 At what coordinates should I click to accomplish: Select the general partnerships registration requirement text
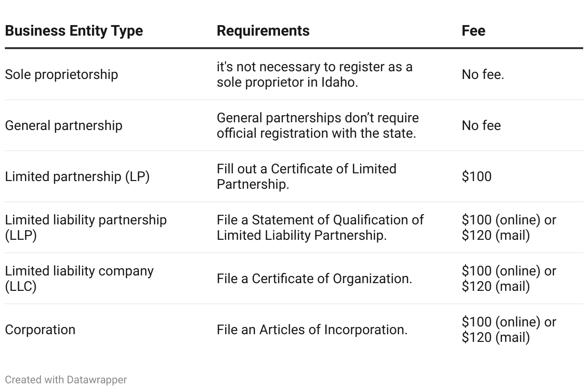[x=318, y=126]
